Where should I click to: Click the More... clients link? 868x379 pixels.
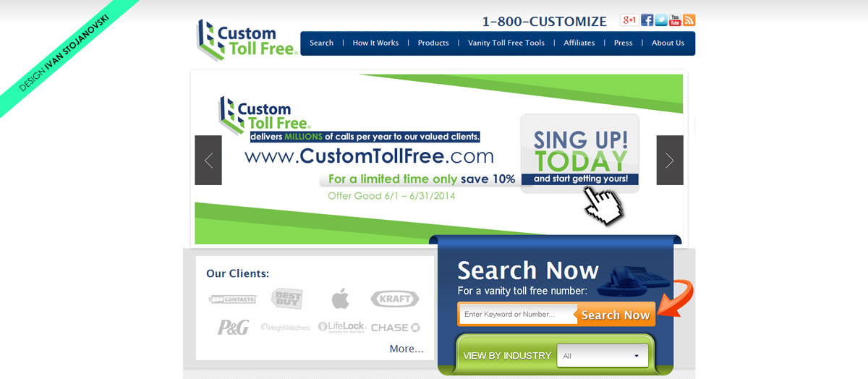coord(407,349)
